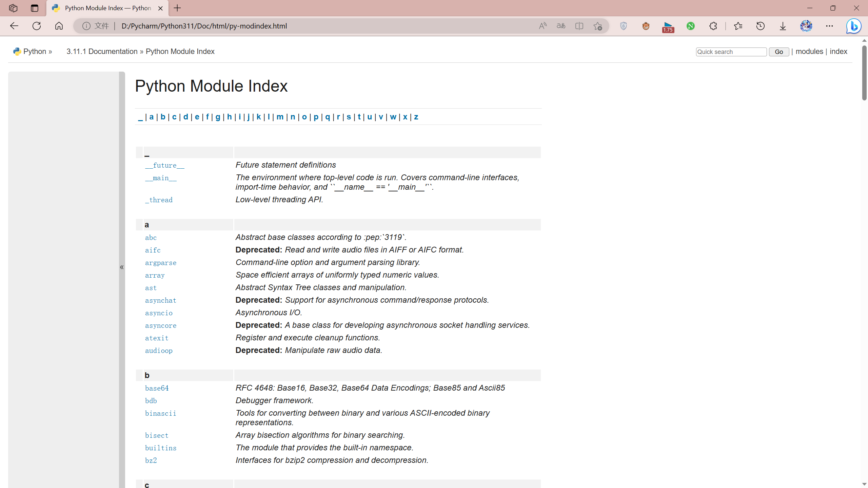Screen dimensions: 868x488
Task: Open the asyncore module link
Action: pyautogui.click(x=161, y=325)
